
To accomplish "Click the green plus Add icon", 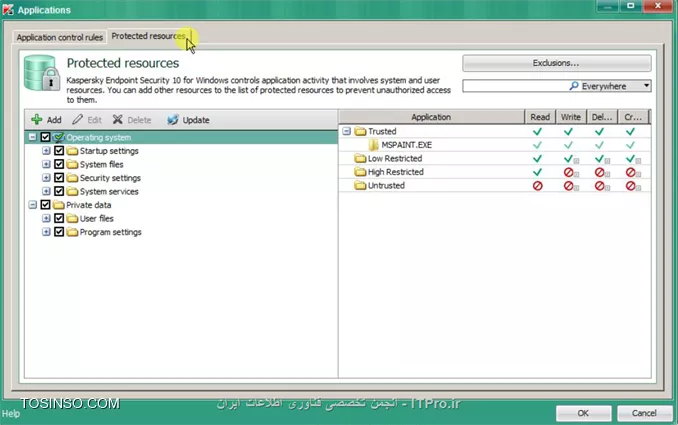I will pyautogui.click(x=37, y=119).
